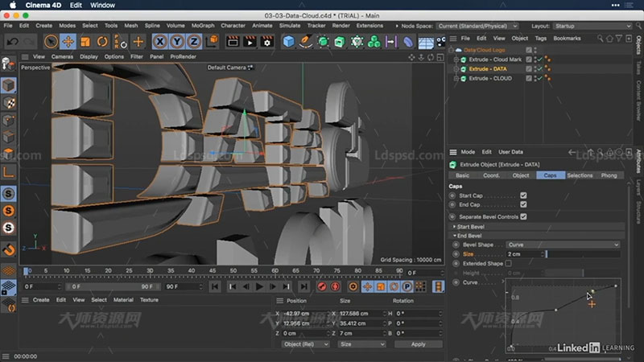Viewport: 644px width, 362px height.
Task: Open the Cinema 4D app menu
Action: 43,5
